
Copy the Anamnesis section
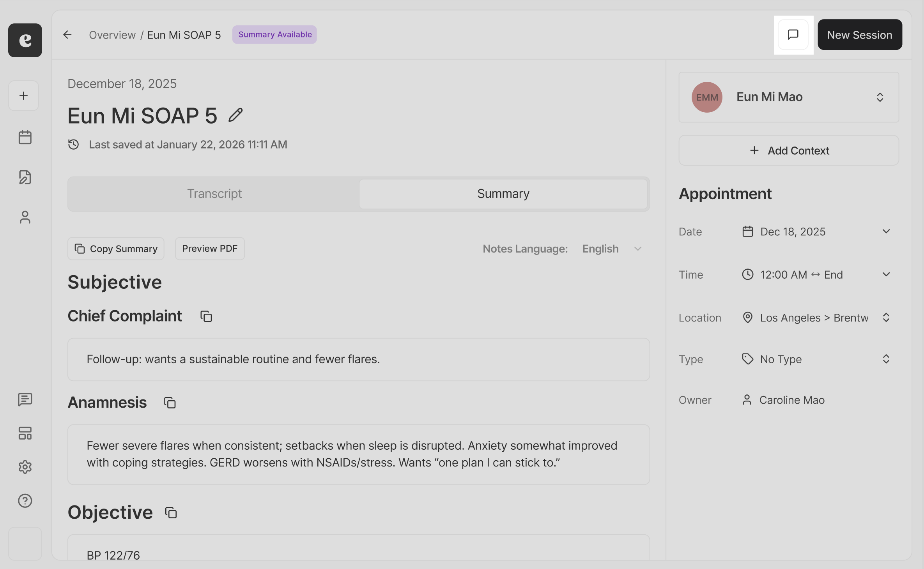pyautogui.click(x=170, y=403)
